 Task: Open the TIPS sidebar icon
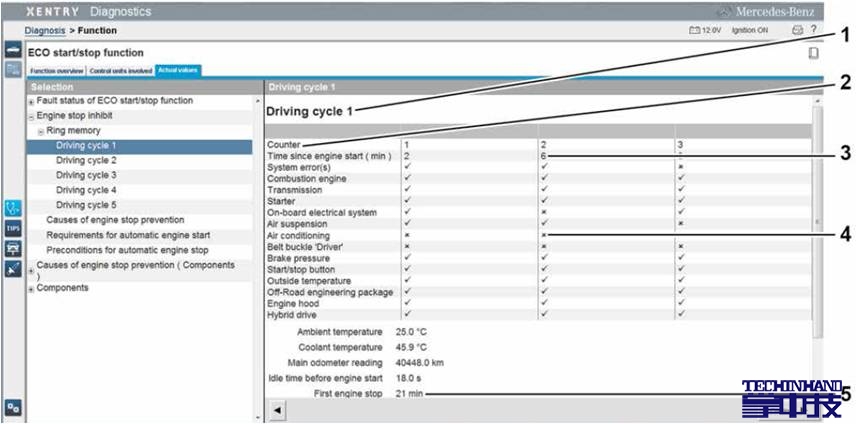[12, 228]
